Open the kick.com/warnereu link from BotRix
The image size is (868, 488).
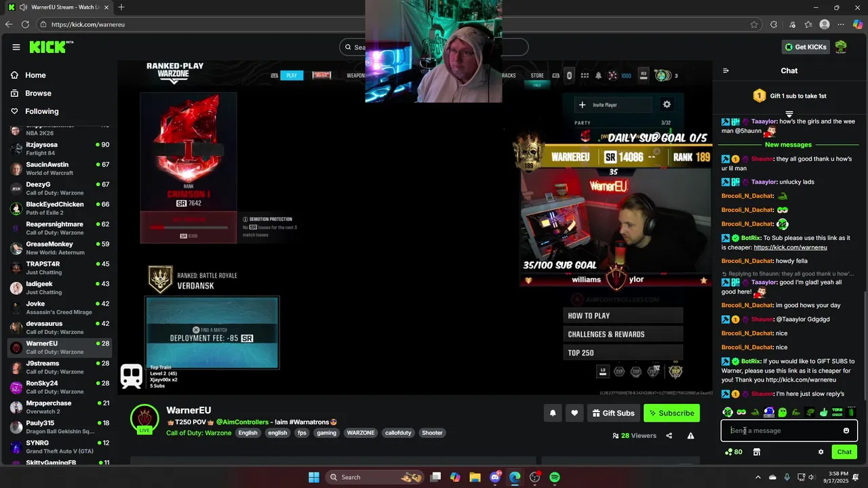(790, 247)
